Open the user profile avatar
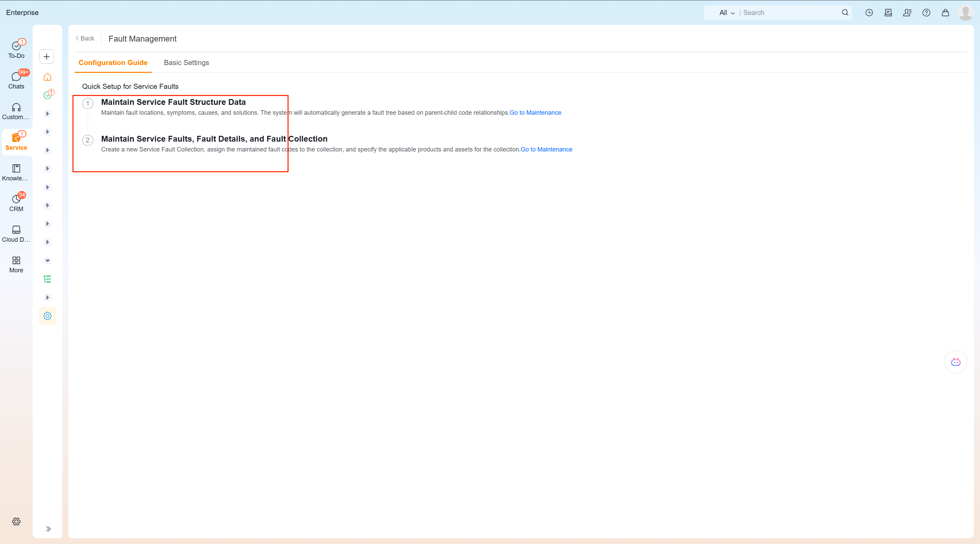The width and height of the screenshot is (980, 544). (966, 13)
